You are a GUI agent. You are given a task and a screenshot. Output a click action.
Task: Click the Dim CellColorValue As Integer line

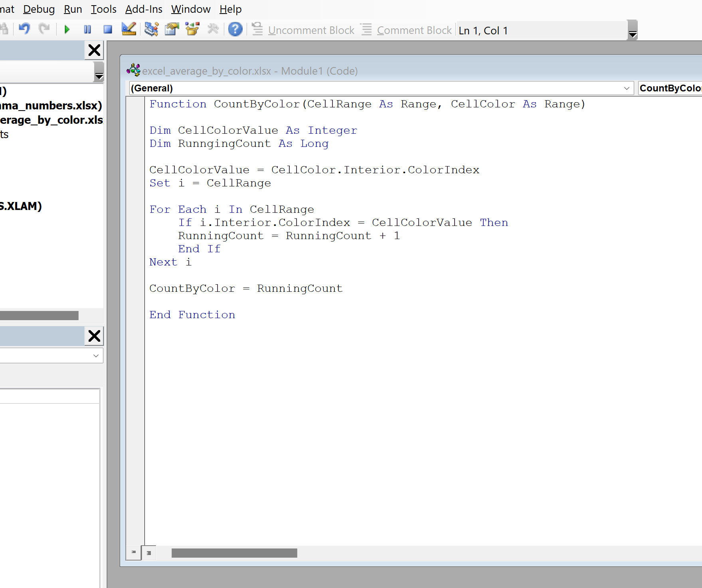pyautogui.click(x=253, y=131)
